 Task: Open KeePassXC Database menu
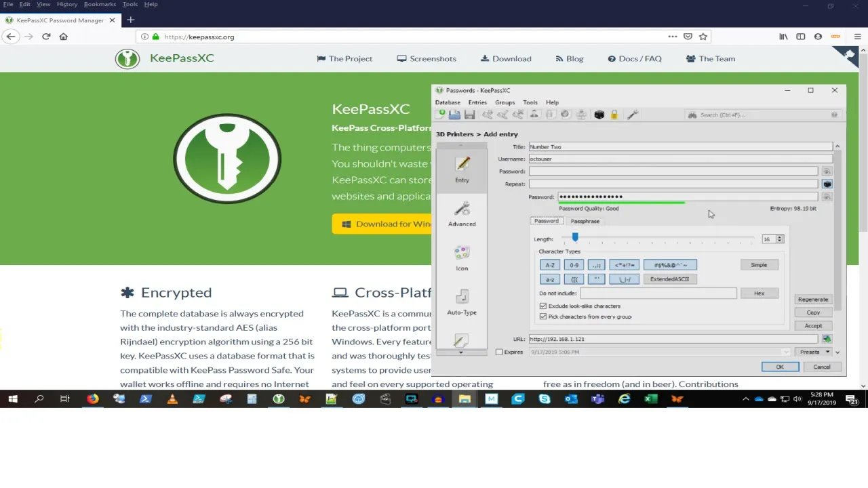448,102
